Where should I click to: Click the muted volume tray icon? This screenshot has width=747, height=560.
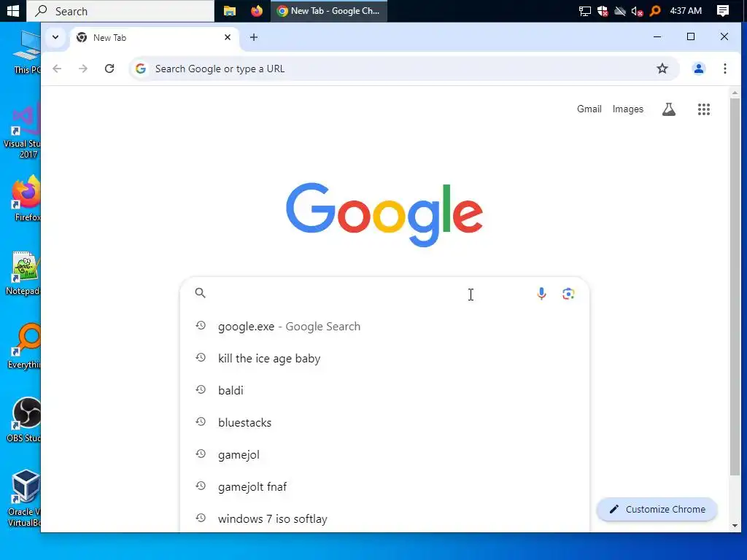click(637, 11)
